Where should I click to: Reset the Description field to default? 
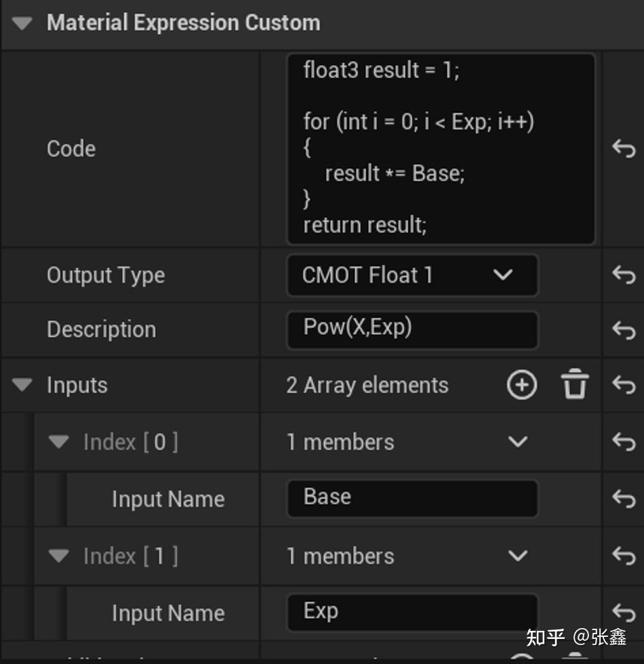(x=623, y=329)
